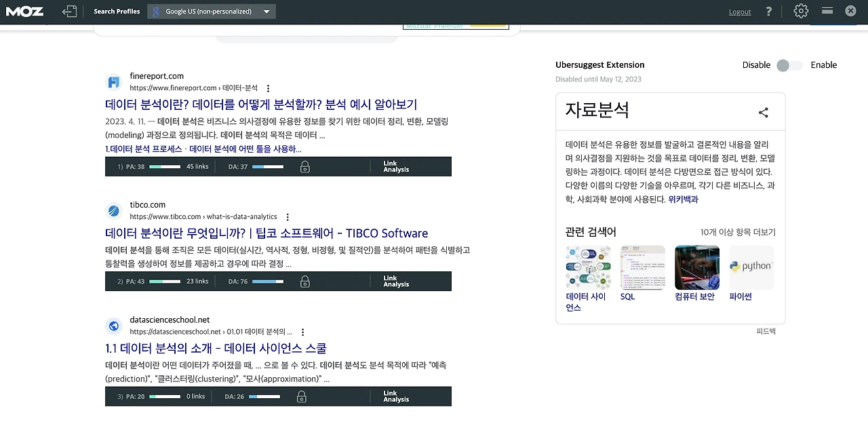Click the page export icon beside the MOZ logo
This screenshot has height=422, width=868.
click(70, 11)
